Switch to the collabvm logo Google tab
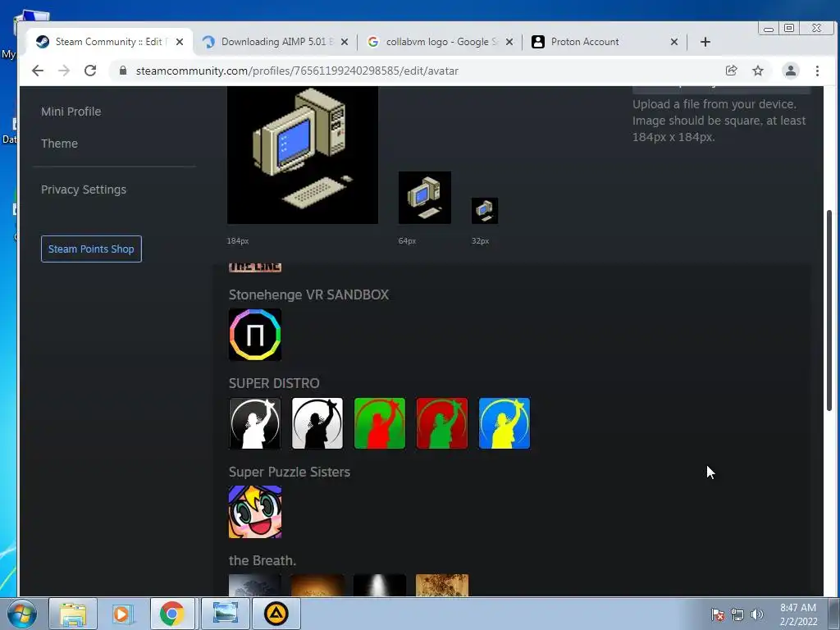 441,42
